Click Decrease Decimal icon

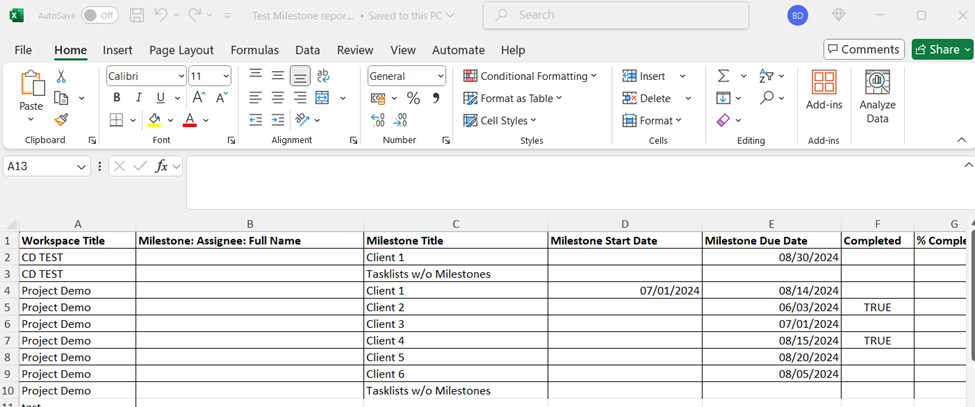pos(400,120)
